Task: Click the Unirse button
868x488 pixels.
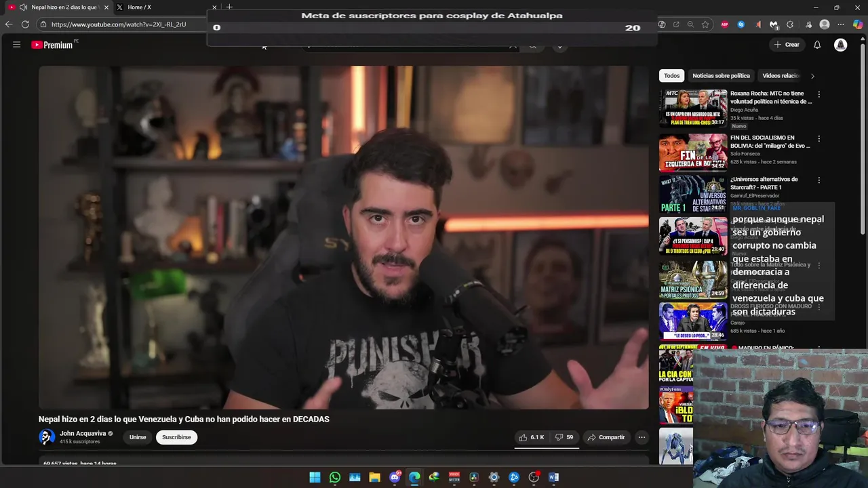Action: [x=138, y=437]
